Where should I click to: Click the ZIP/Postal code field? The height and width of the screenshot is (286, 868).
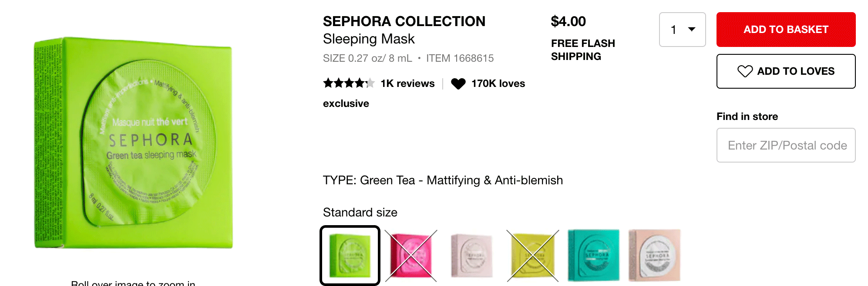coord(786,145)
